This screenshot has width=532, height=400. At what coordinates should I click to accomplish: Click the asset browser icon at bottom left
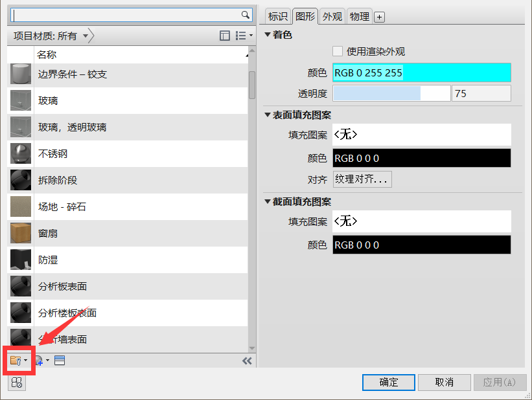click(x=16, y=383)
